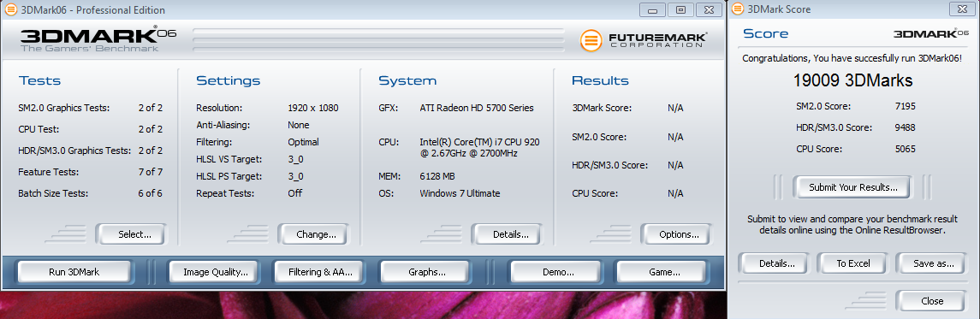Viewport: 980px width, 319px height.
Task: Click the Filtering value Optimal
Action: [x=304, y=142]
